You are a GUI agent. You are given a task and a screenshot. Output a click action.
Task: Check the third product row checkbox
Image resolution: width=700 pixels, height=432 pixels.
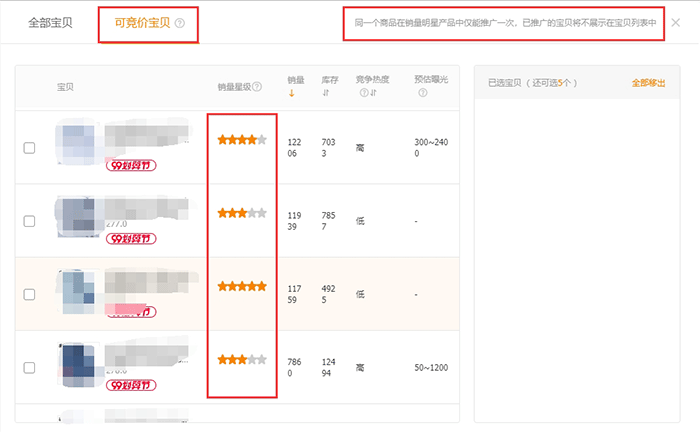pyautogui.click(x=29, y=294)
